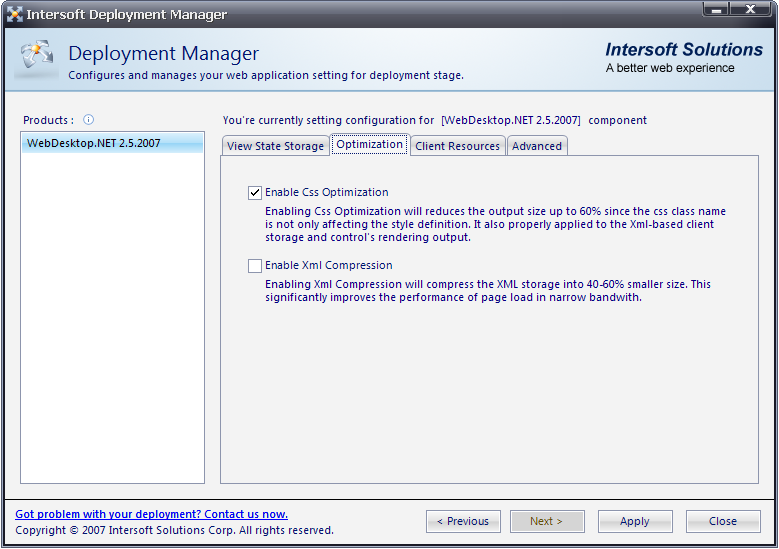Click empty area of Products list
The height and width of the screenshot is (549, 779).
[112, 320]
